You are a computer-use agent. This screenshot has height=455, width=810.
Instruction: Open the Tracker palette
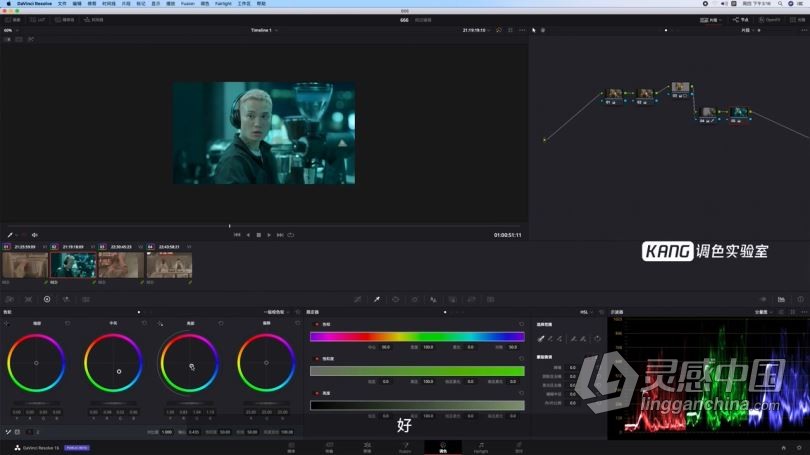[x=414, y=300]
